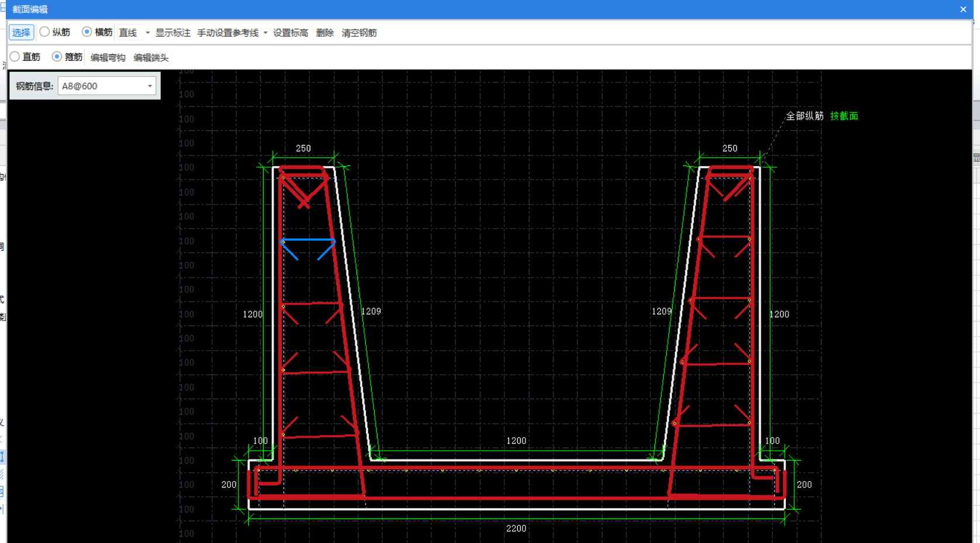Click the 全部纵筋 annotation text
Screen dimensions: 980x543
tap(805, 116)
